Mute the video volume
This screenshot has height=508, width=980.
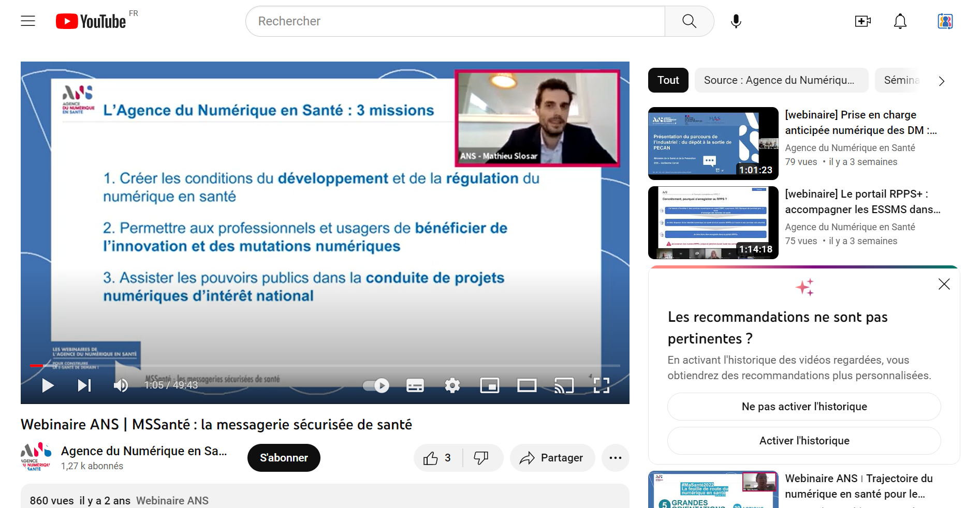click(x=121, y=385)
